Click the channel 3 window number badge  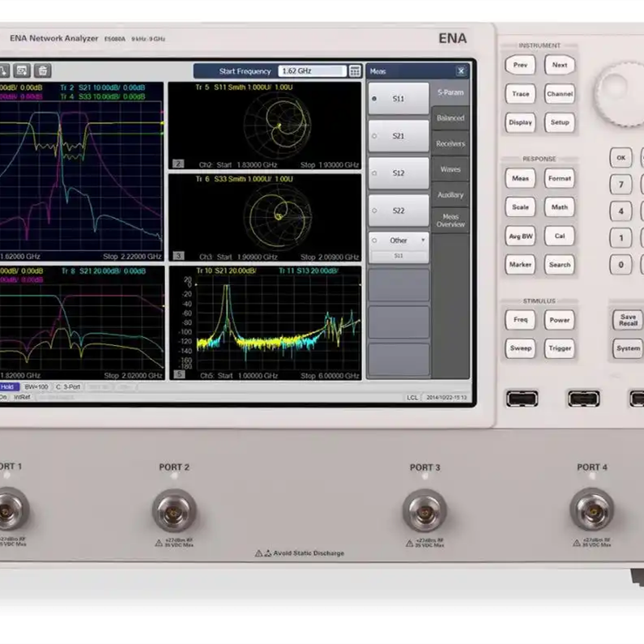[x=178, y=255]
